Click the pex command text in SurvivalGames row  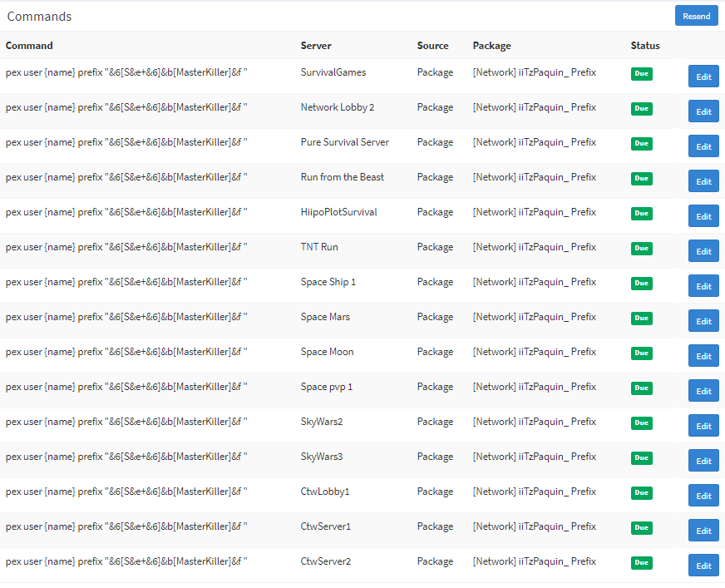tap(126, 72)
